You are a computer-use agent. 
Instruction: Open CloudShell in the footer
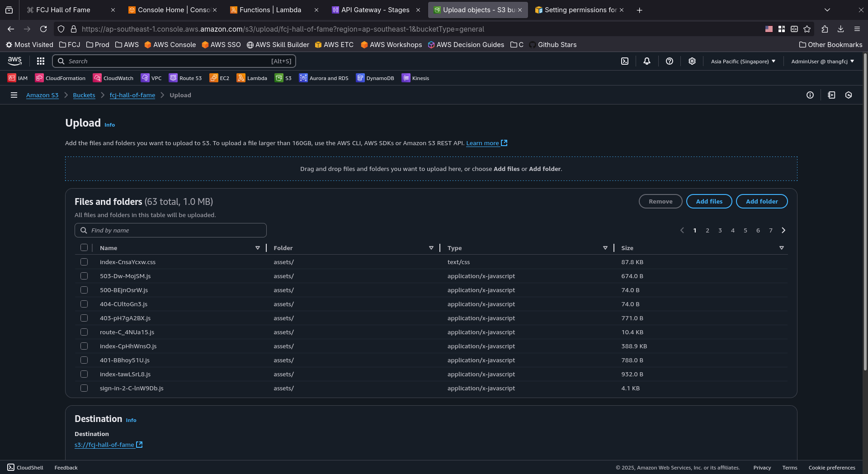[25, 467]
